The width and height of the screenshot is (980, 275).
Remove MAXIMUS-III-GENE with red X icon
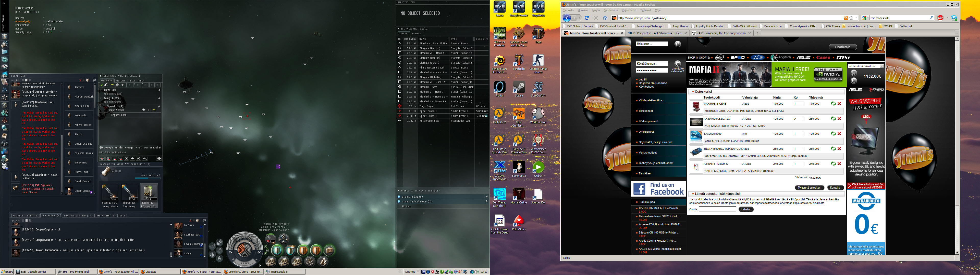tap(839, 104)
